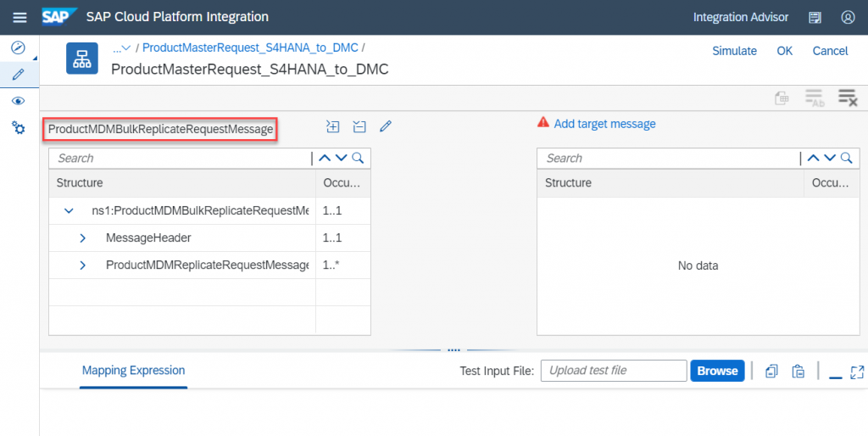Click source Occu... column header
The height and width of the screenshot is (436, 868).
[x=342, y=183]
